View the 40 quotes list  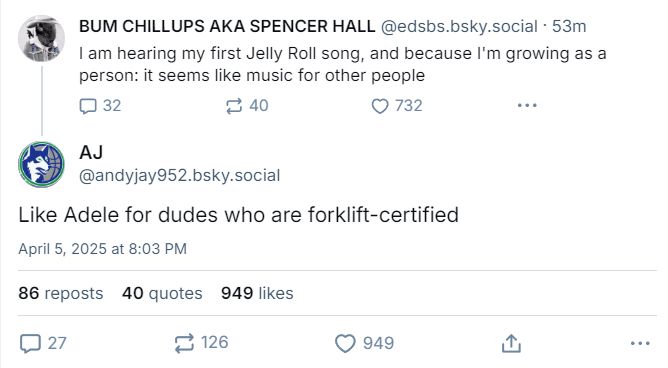[162, 293]
